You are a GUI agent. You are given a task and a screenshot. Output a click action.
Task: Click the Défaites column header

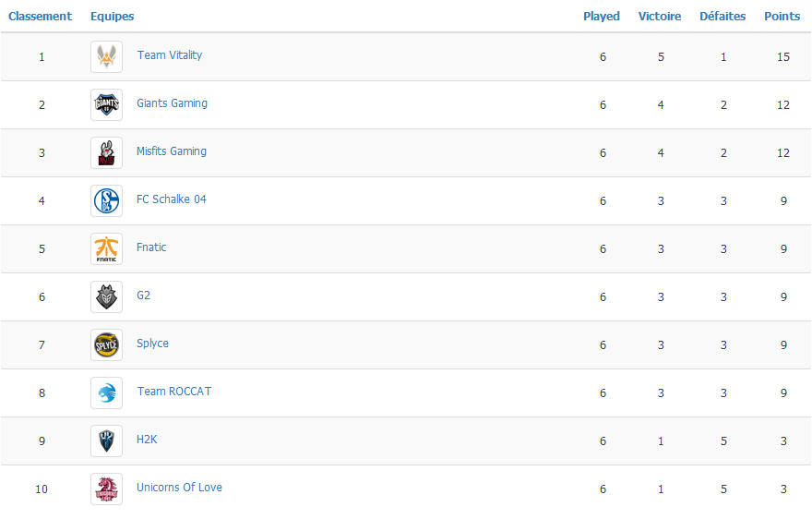point(722,16)
